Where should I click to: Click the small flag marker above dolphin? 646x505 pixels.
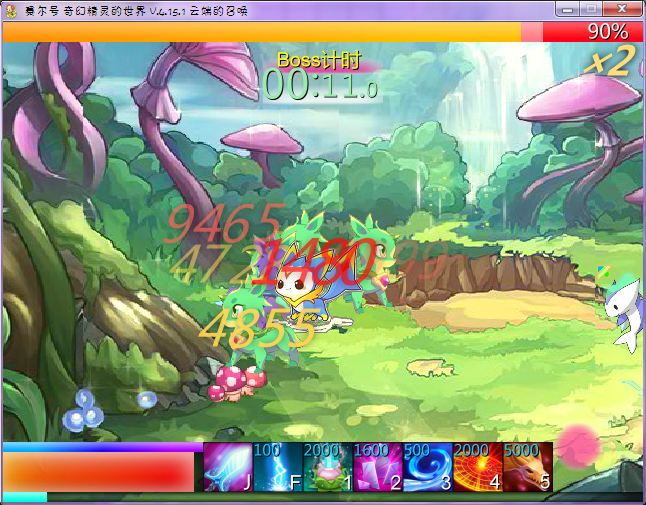pos(604,271)
